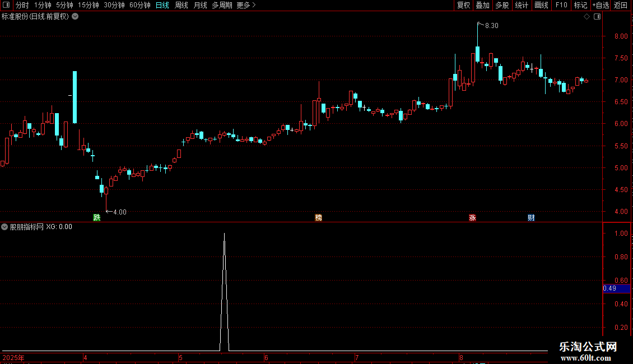Click the 复权 adjustment button
This screenshot has height=364, width=633.
coord(463,5)
